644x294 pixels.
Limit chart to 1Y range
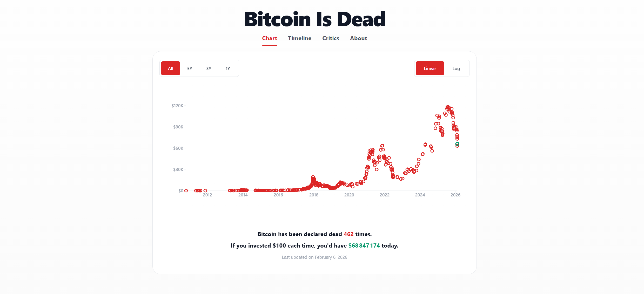coord(228,69)
